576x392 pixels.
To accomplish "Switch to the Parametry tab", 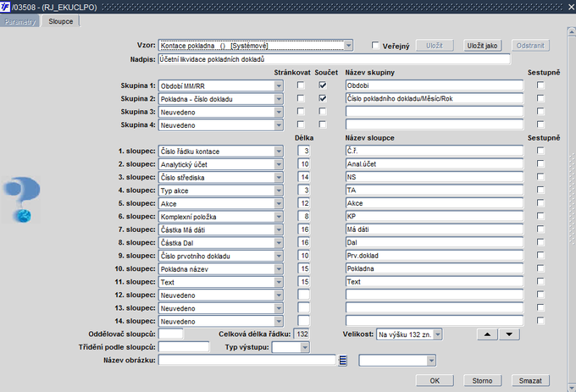I will (20, 20).
